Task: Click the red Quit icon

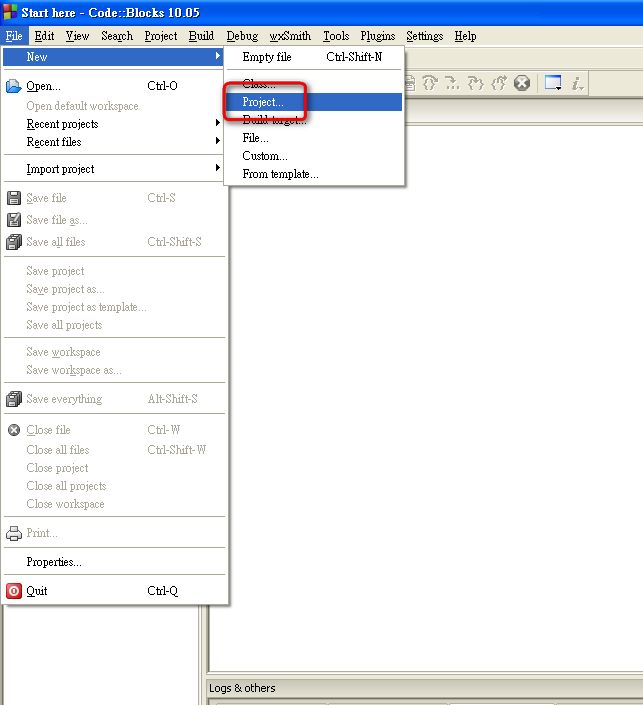Action: (x=14, y=591)
